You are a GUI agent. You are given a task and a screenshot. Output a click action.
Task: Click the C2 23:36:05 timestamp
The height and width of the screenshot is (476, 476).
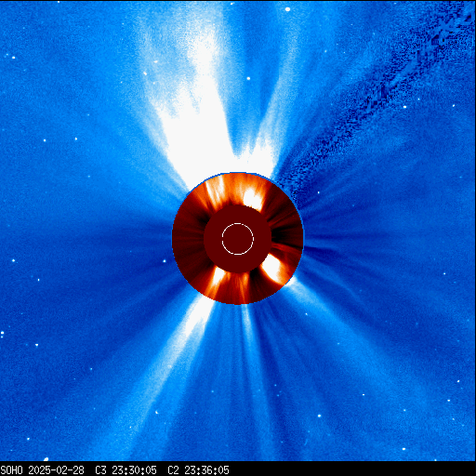(x=198, y=470)
